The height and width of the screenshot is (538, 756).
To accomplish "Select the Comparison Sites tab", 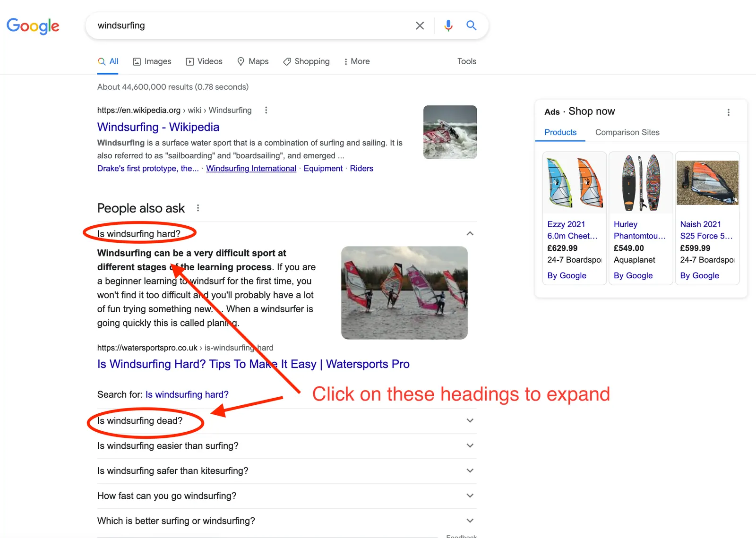I will click(627, 132).
